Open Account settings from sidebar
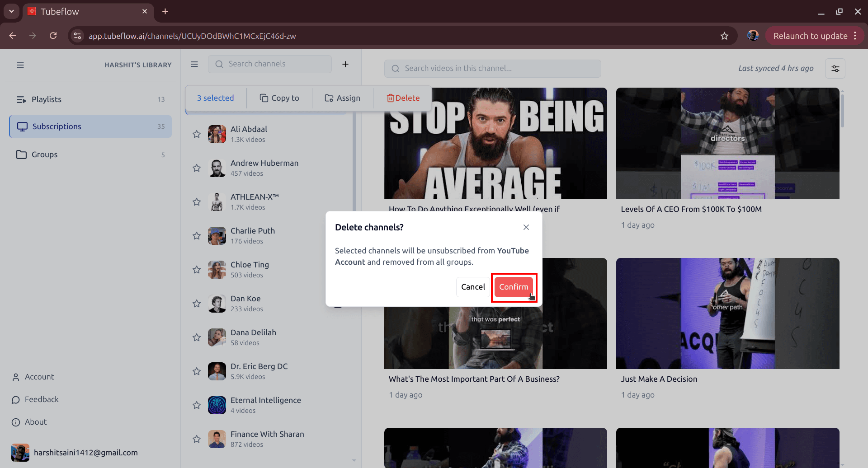Screen dimensions: 868x468 click(38, 376)
